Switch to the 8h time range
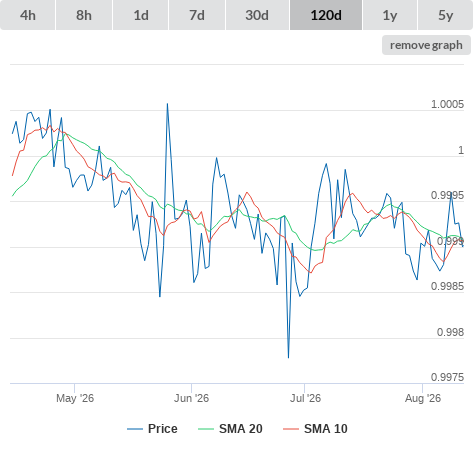Viewport: 474px width, 455px height. click(84, 15)
